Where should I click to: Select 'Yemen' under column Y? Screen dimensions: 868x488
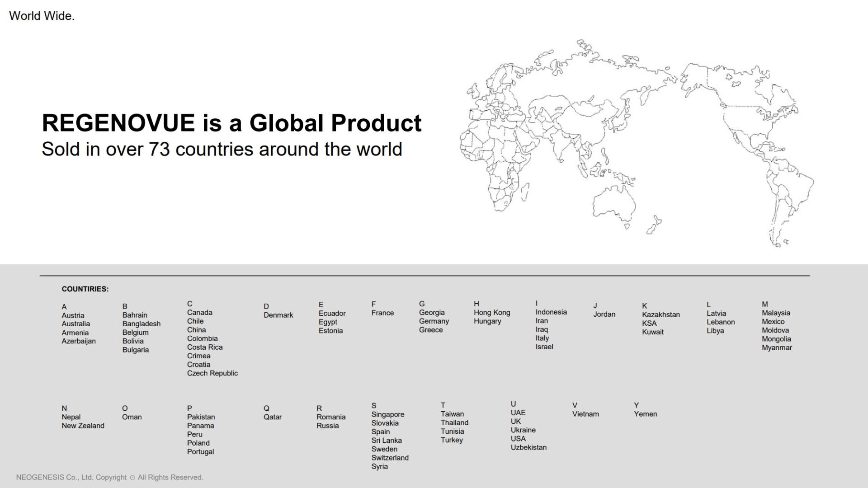[x=646, y=414]
